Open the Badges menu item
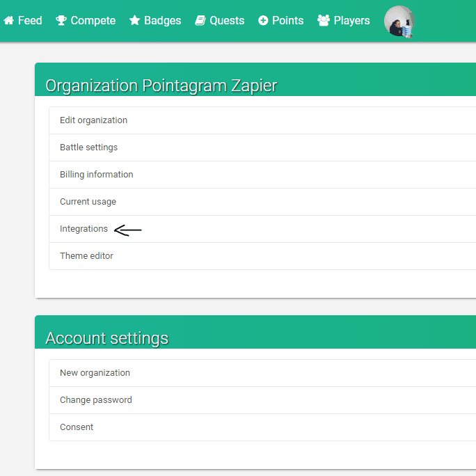 (x=155, y=20)
